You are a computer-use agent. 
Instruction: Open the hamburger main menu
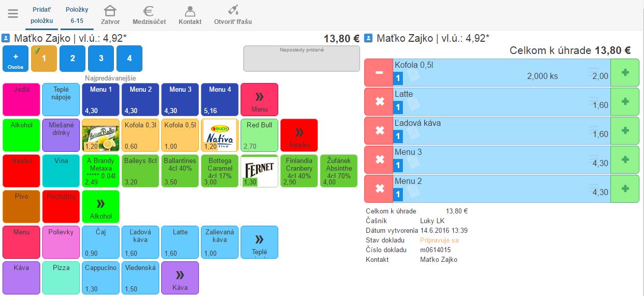pyautogui.click(x=13, y=14)
